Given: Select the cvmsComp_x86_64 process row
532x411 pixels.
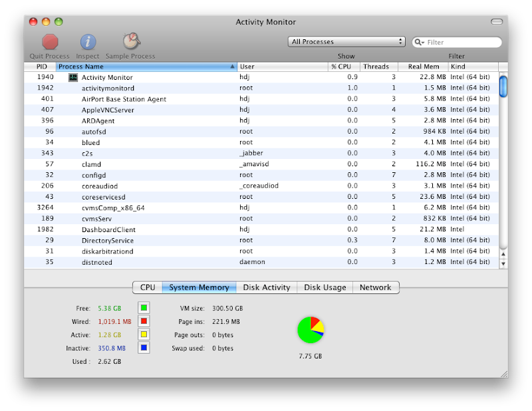Looking at the screenshot, I should (x=261, y=207).
